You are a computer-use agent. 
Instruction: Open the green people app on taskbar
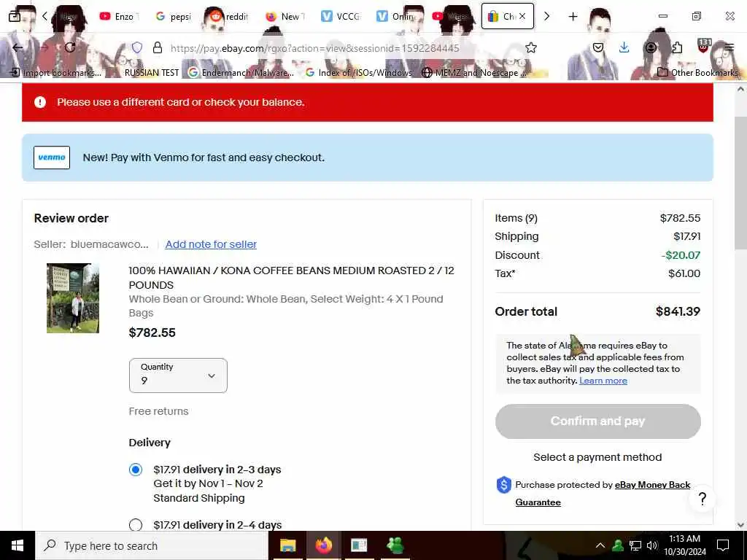[395, 545]
